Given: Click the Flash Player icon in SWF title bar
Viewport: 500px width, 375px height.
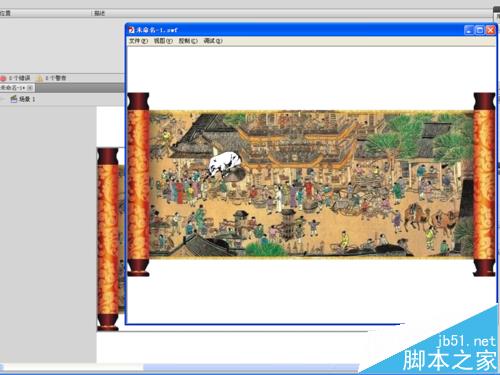Looking at the screenshot, I should tap(132, 30).
